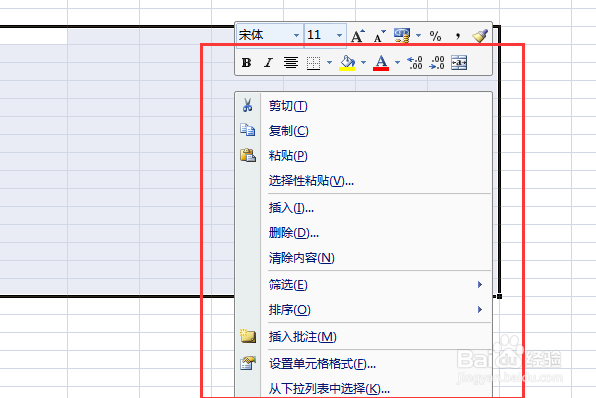Screen dimensions: 596x398
Task: Expand 筛选 submenu arrow
Action: pyautogui.click(x=480, y=284)
